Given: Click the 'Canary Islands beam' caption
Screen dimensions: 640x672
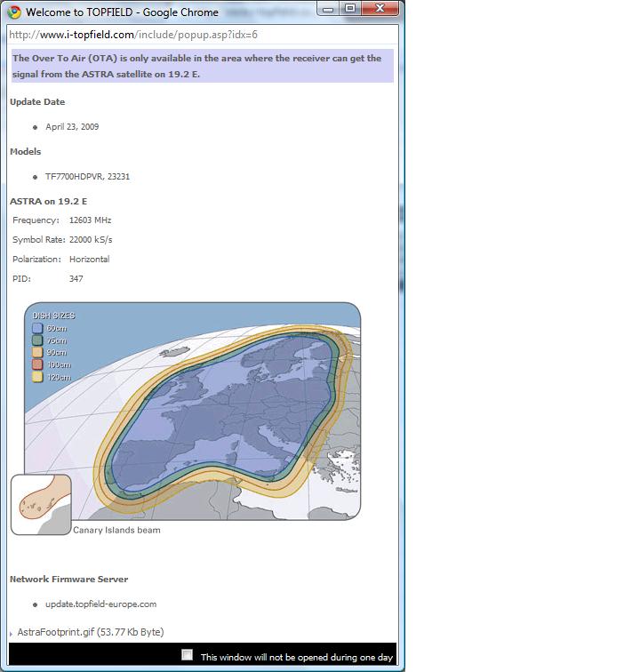Looking at the screenshot, I should tap(116, 530).
